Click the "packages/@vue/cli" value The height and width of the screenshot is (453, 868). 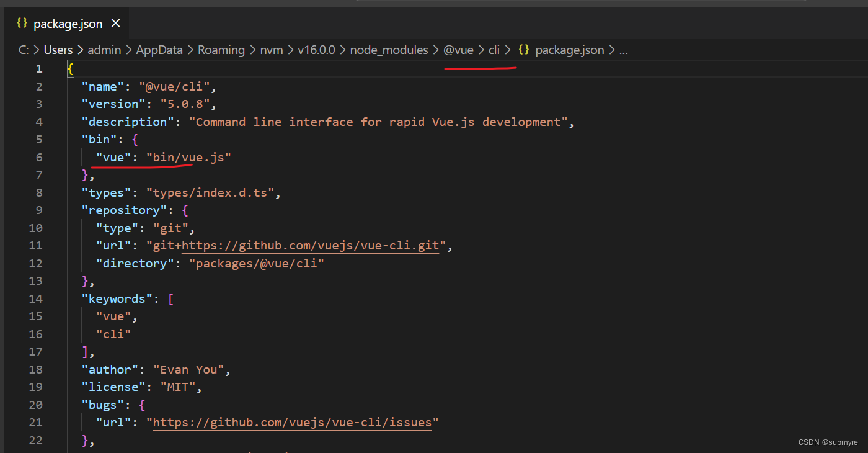[x=257, y=264]
